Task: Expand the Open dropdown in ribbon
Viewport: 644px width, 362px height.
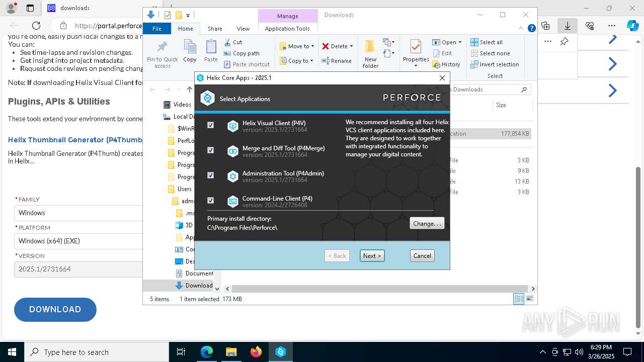Action: point(459,42)
